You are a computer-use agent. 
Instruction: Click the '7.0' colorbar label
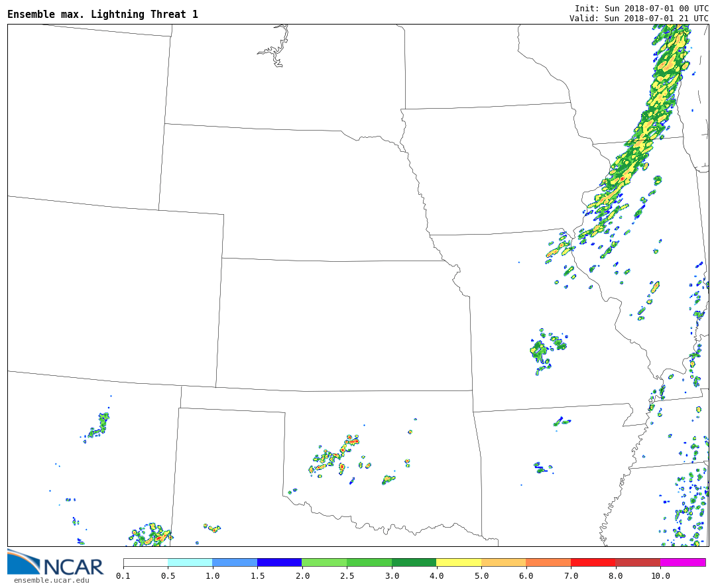(571, 575)
